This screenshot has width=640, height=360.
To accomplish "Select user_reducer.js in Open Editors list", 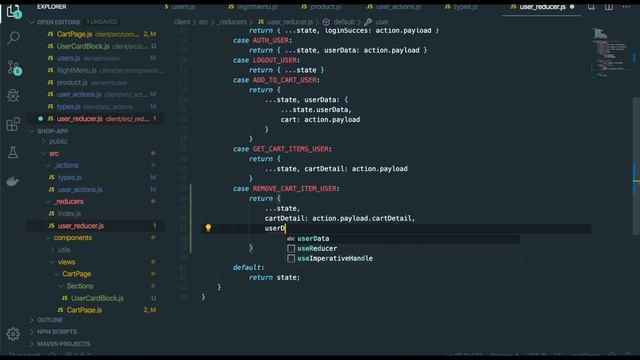I will click(96, 119).
